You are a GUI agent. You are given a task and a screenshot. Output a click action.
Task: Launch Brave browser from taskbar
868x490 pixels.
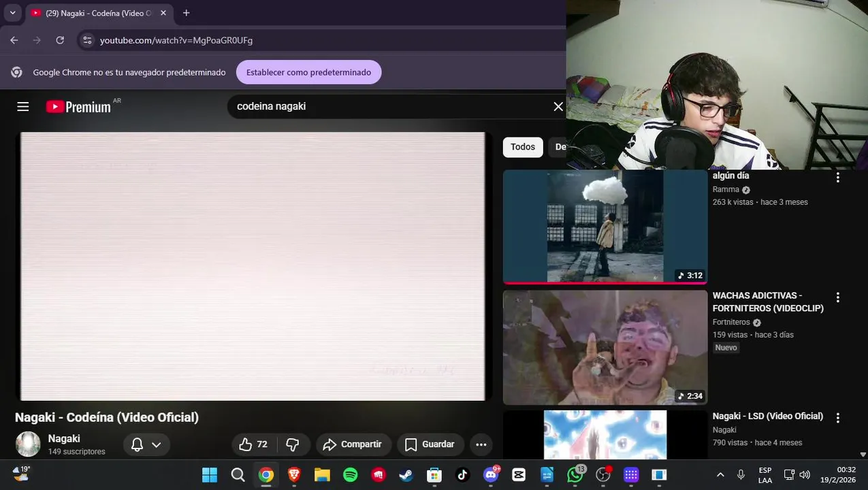click(x=294, y=475)
